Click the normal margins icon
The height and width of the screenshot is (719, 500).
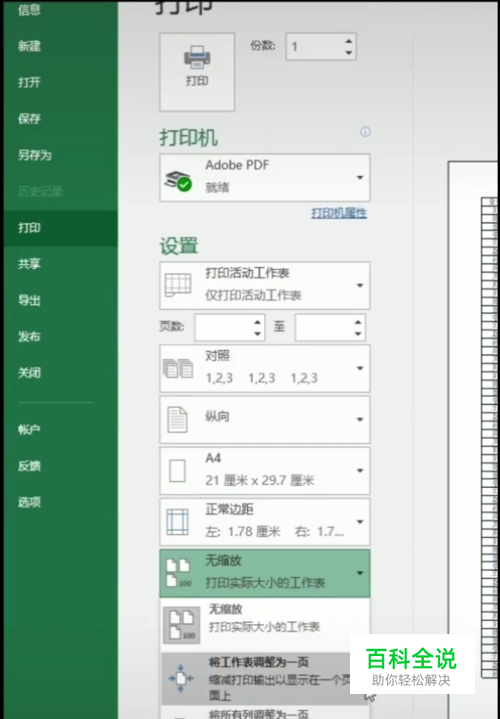[178, 522]
